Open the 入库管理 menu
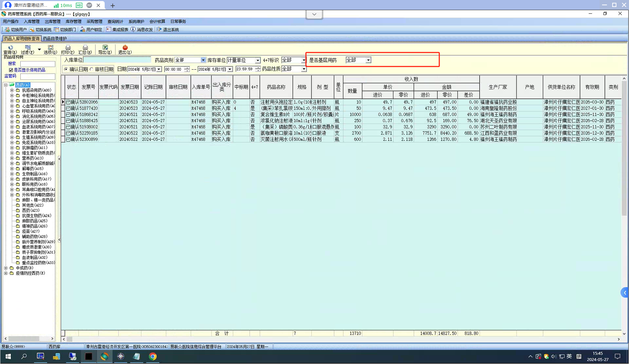The image size is (629, 364). [32, 22]
